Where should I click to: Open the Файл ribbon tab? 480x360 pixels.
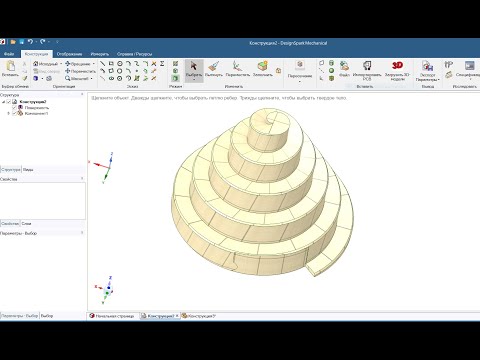point(9,54)
